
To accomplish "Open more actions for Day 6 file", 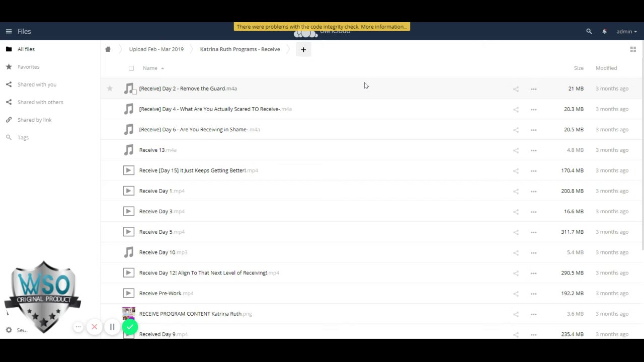I will click(x=533, y=130).
